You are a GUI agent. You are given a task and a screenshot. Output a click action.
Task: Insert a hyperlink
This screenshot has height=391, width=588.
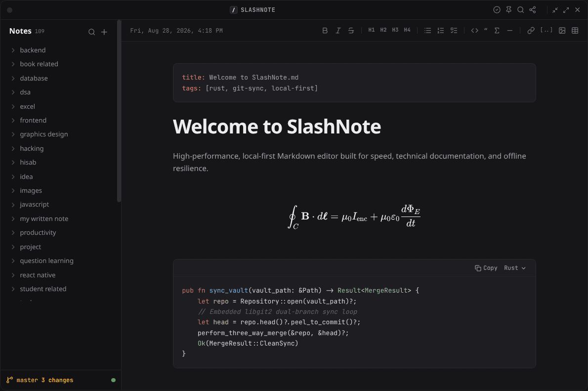531,31
